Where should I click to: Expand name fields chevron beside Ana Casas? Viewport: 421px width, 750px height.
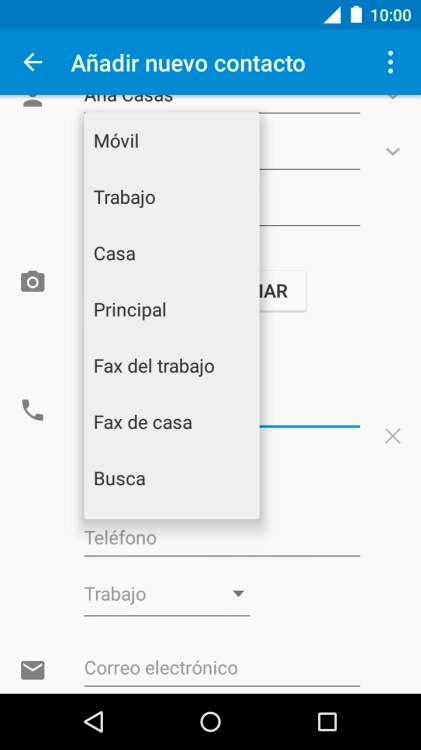[393, 97]
